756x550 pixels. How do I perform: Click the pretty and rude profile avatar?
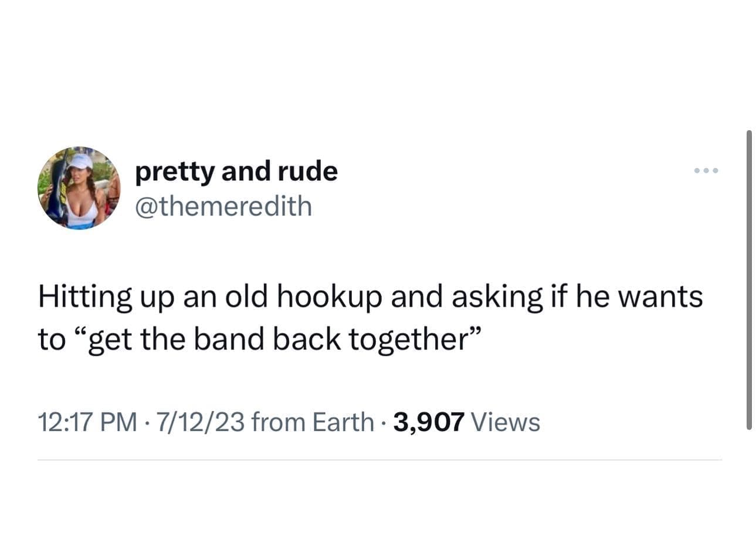(79, 188)
